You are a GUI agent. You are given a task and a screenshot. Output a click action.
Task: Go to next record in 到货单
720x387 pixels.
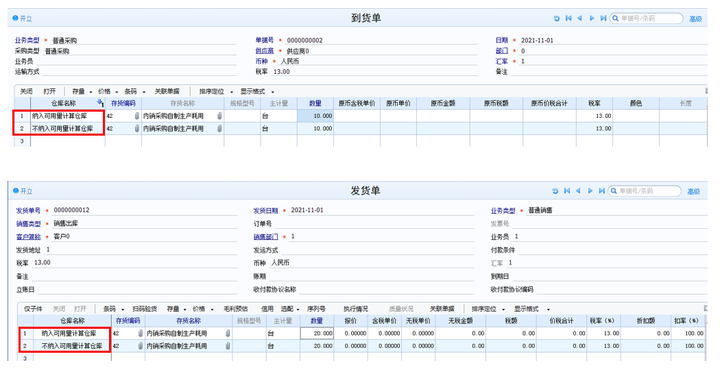point(591,18)
